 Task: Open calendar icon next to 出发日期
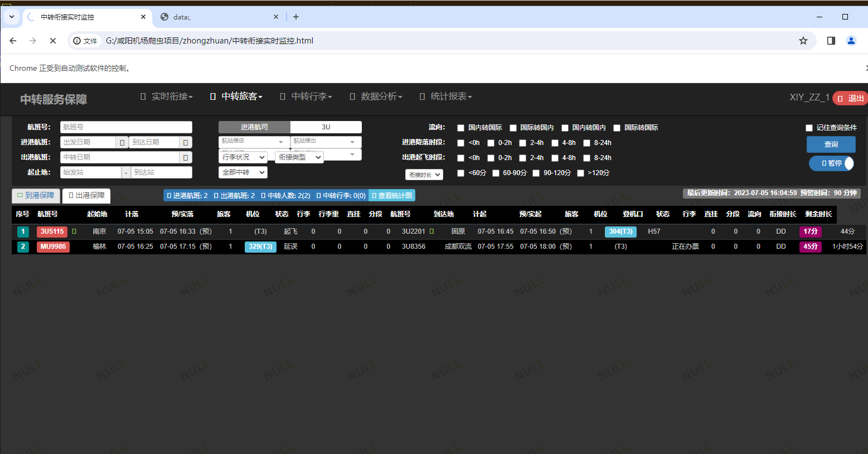(x=122, y=142)
